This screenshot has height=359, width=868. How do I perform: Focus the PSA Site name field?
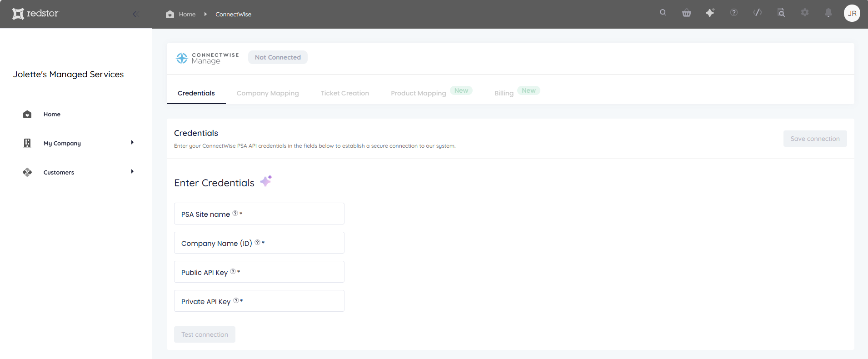259,214
